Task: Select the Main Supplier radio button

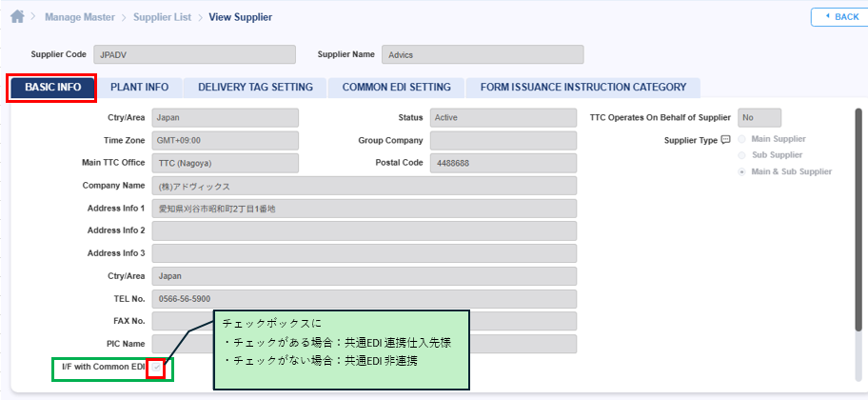Action: coord(742,139)
